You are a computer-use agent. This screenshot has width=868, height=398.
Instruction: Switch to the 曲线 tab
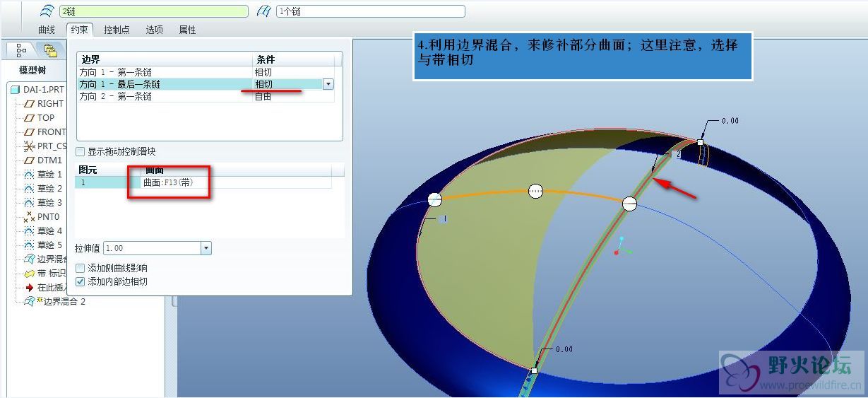point(47,30)
